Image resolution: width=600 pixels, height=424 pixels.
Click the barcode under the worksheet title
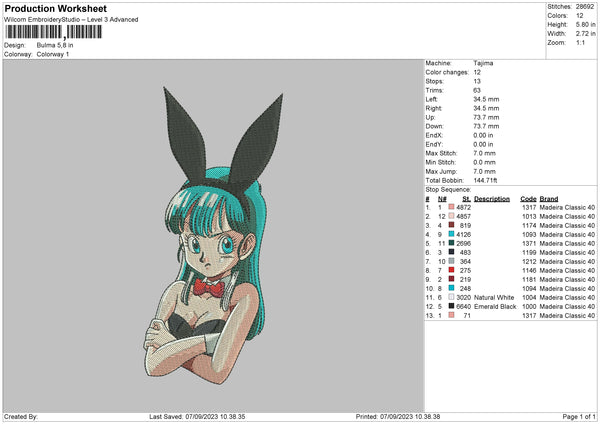click(x=54, y=32)
